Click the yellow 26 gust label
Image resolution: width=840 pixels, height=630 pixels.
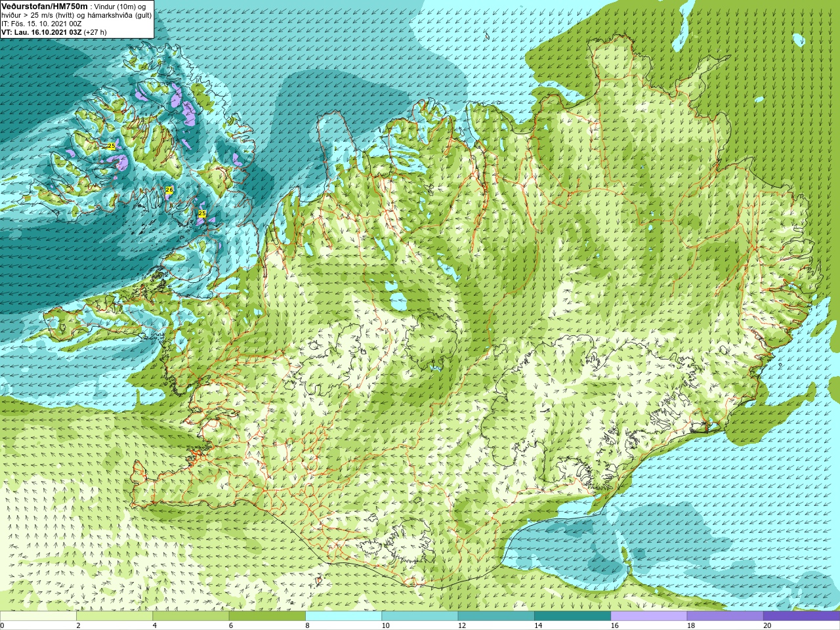click(x=169, y=190)
